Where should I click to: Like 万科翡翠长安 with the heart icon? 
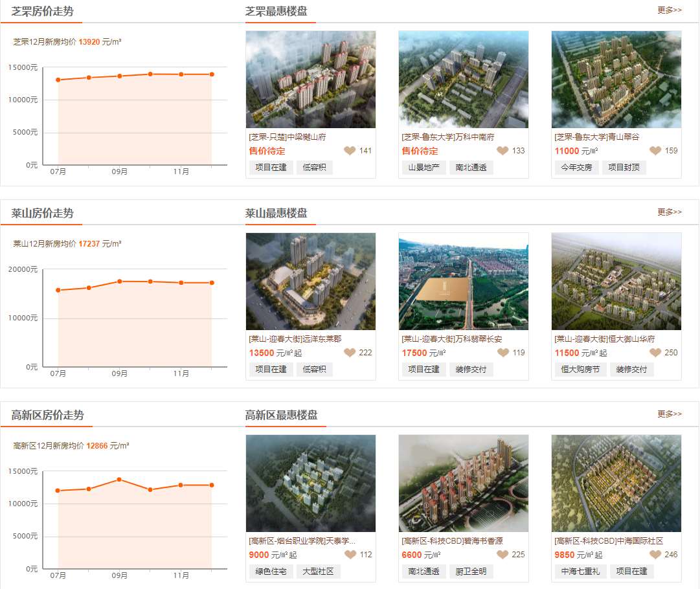pyautogui.click(x=503, y=353)
